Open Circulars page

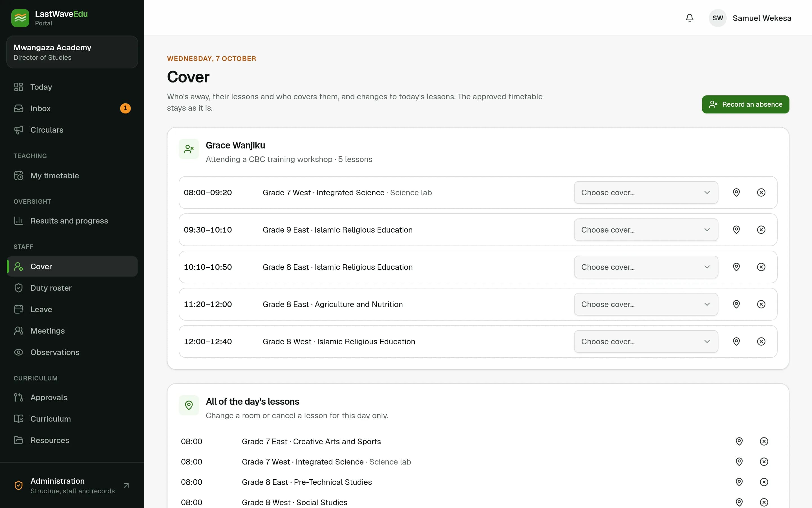pyautogui.click(x=72, y=130)
